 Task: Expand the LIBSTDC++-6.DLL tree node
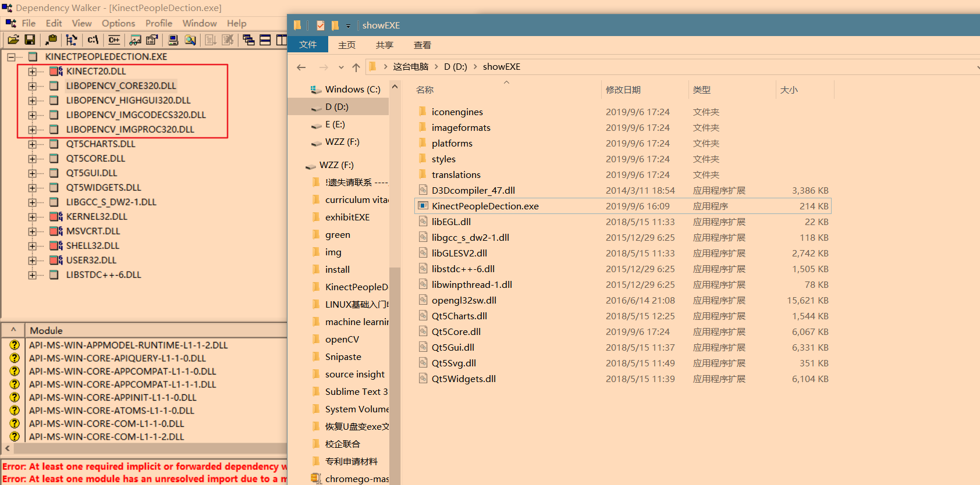pyautogui.click(x=32, y=275)
